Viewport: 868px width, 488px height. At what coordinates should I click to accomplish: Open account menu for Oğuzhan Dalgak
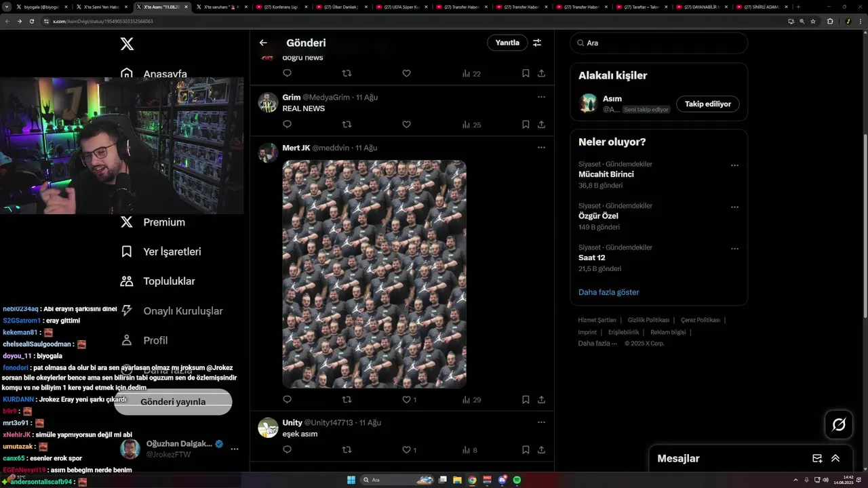pos(235,449)
